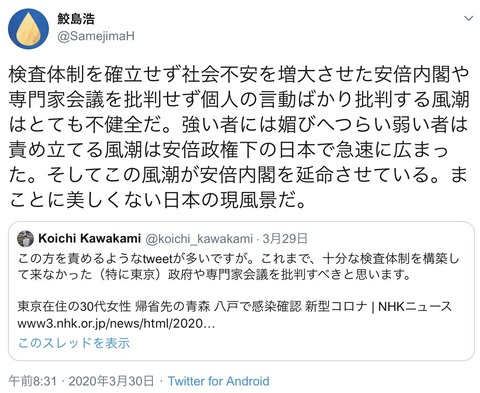Viewport: 480px width, 393px height.
Task: Open the quoted tweet card
Action: (241, 291)
